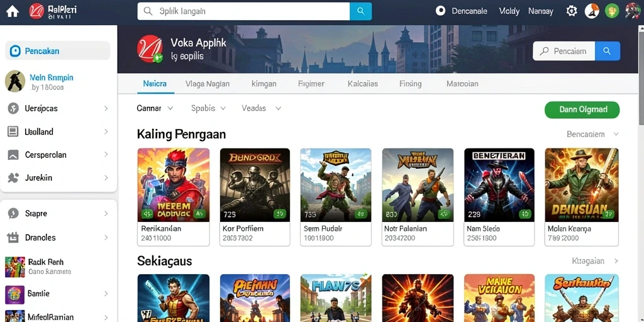644x322 pixels.
Task: Click the blue banner search button next to Pencaiem
Action: tap(608, 51)
